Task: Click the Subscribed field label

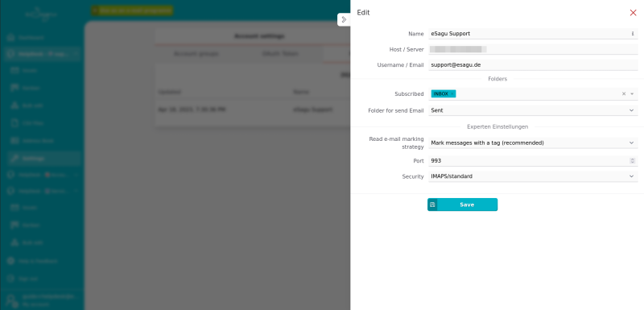Action: tap(409, 94)
